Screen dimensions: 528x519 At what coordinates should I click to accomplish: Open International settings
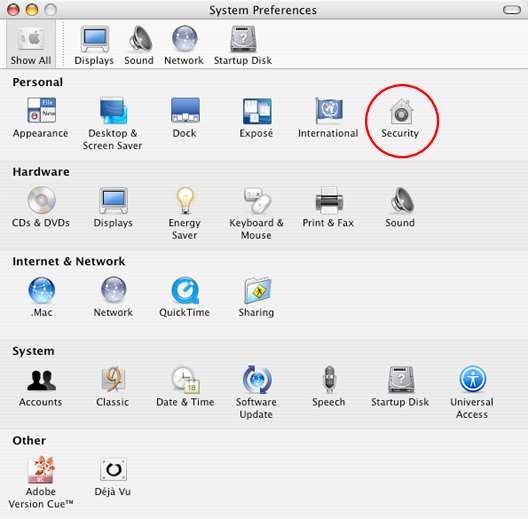(328, 118)
